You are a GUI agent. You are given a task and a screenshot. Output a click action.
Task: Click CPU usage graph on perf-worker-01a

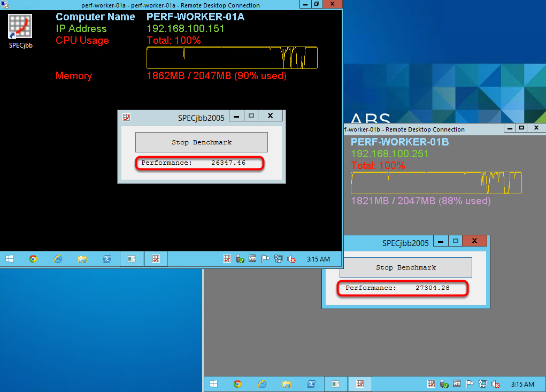(x=232, y=58)
